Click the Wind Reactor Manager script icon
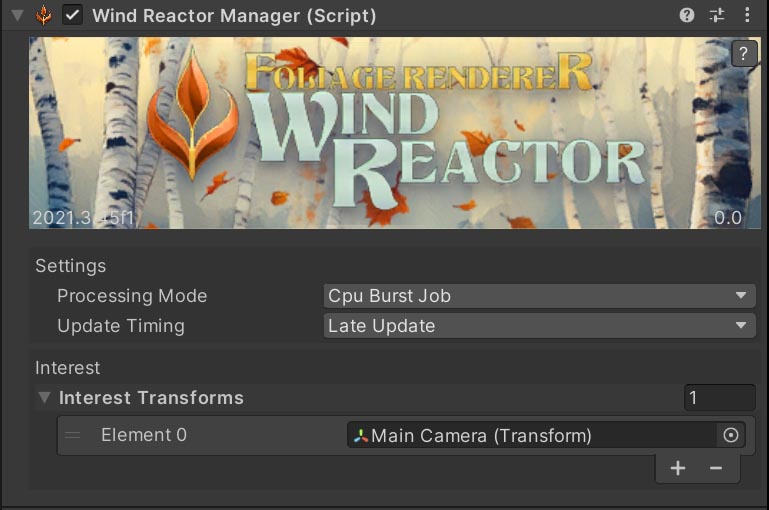769x510 pixels. 44,15
